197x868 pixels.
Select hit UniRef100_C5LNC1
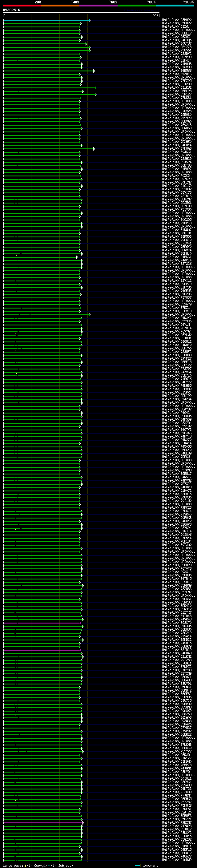pyautogui.click(x=177, y=687)
